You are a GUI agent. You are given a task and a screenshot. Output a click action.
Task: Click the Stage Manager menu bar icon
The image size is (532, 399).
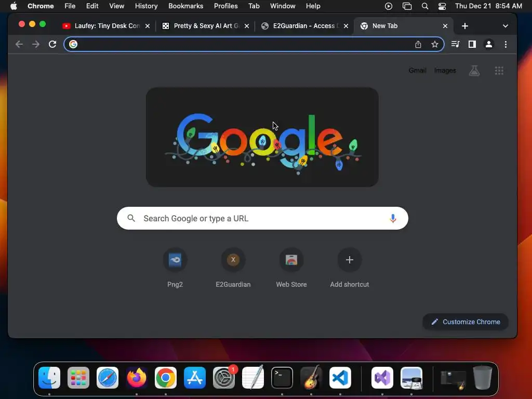coord(407,6)
